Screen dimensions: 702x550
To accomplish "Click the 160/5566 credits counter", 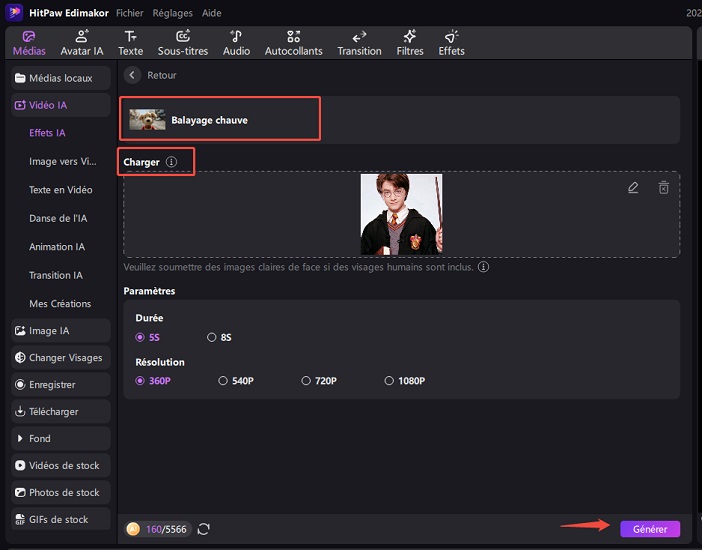I will (x=166, y=529).
